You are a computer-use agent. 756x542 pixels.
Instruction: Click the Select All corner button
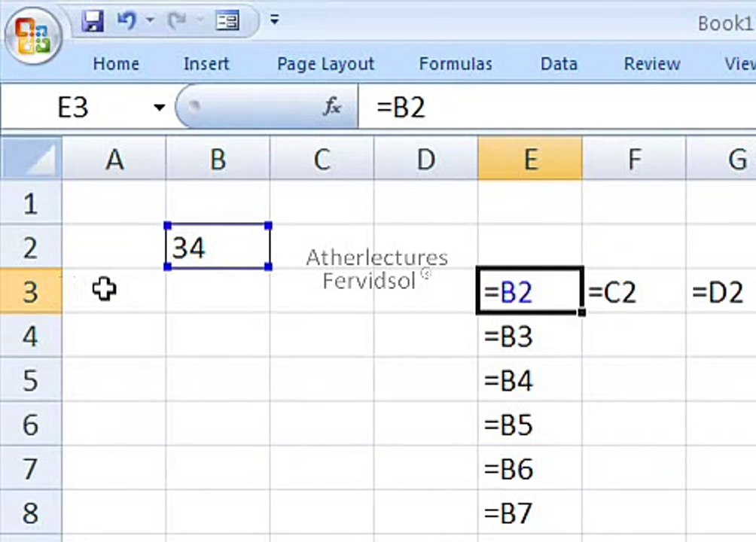[x=32, y=158]
